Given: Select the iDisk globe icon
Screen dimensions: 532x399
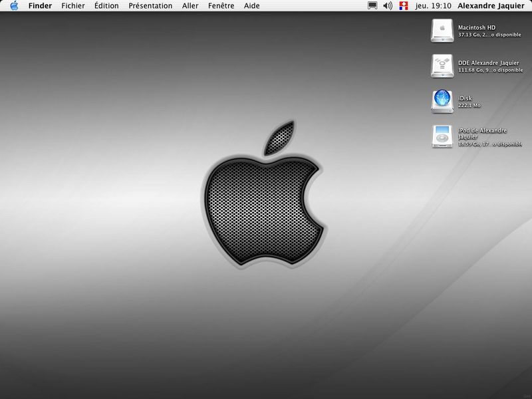Looking at the screenshot, I should click(442, 101).
